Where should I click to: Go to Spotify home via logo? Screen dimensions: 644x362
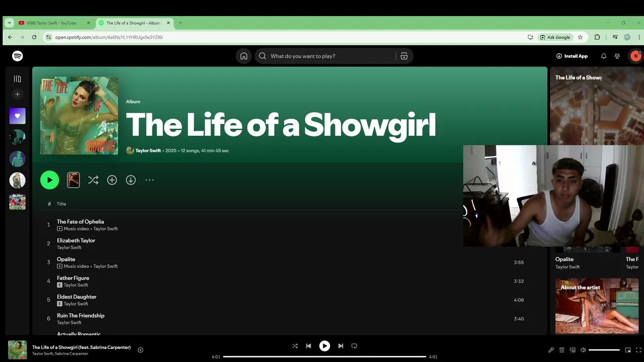pos(18,56)
